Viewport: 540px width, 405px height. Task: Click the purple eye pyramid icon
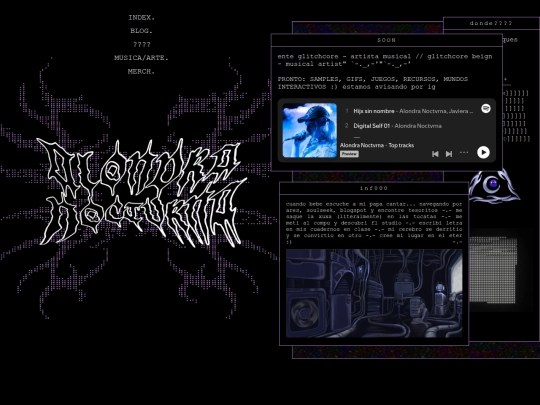coord(494,186)
